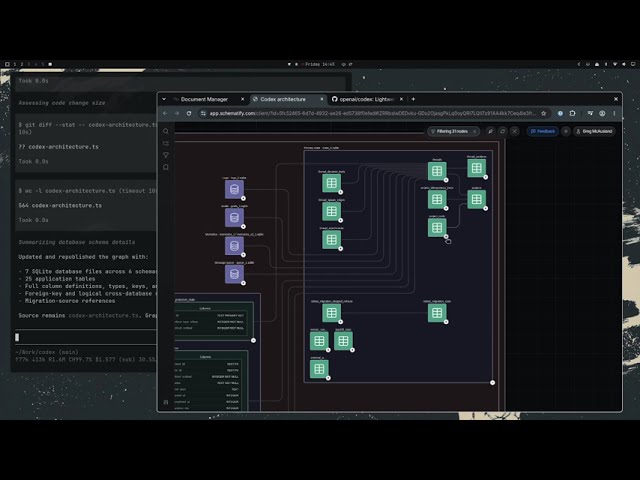The width and height of the screenshot is (640, 480).
Task: Select the Logs sqlite database node
Action: (234, 189)
